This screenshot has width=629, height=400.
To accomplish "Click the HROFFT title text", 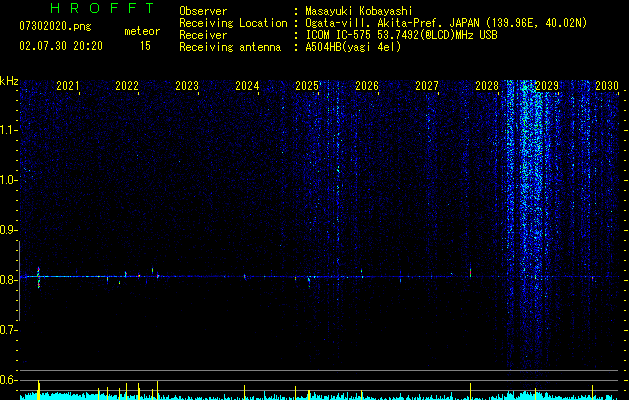I will click(x=102, y=8).
